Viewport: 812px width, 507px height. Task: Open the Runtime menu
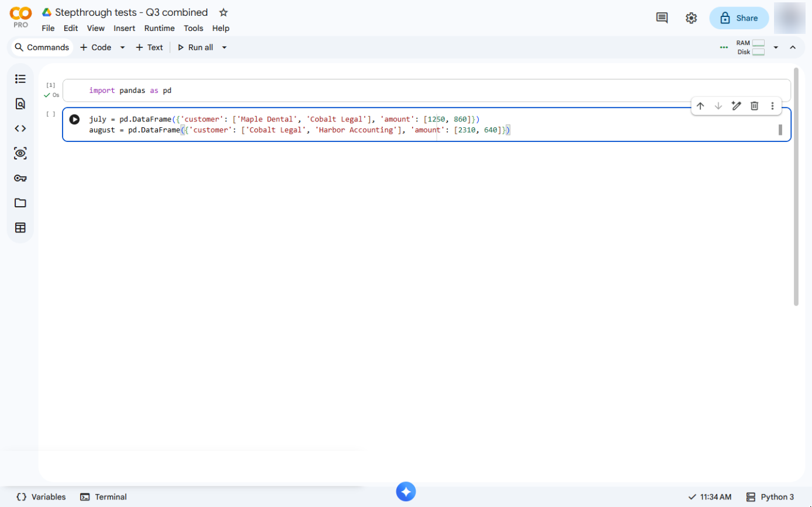click(160, 28)
